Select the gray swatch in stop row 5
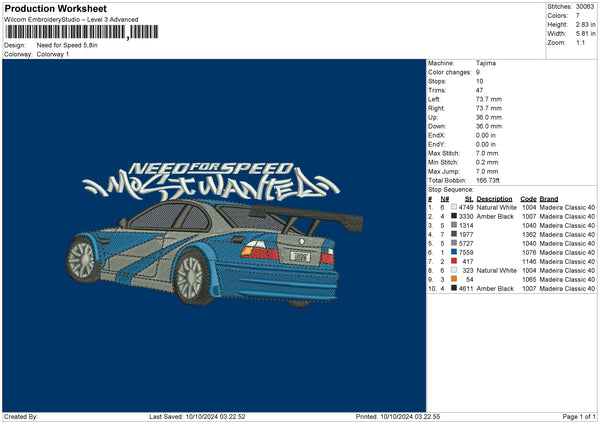600x424 pixels. (x=454, y=243)
